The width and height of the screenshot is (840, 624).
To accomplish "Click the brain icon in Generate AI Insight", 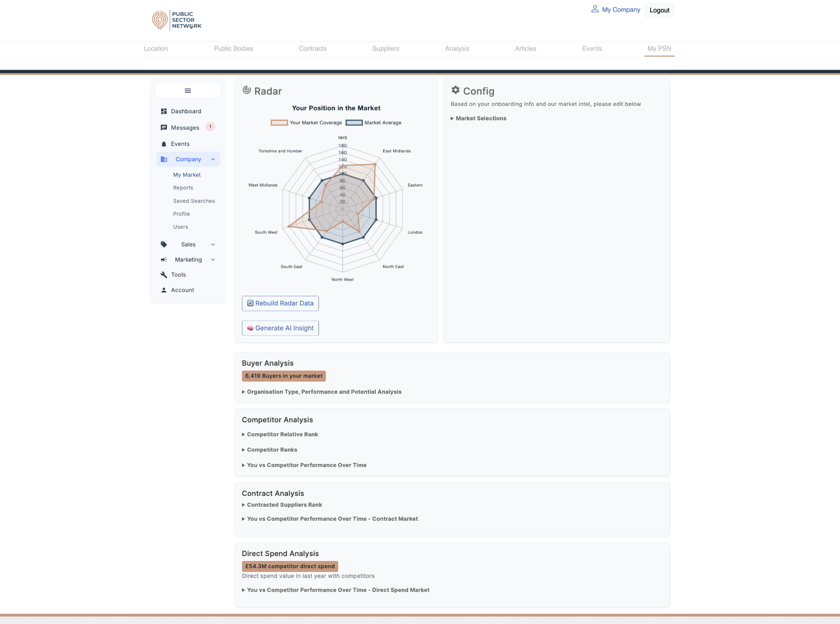I will pos(250,328).
